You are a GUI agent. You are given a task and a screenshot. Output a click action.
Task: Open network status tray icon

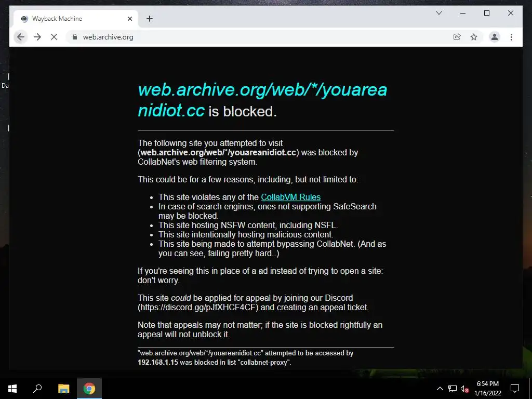453,389
